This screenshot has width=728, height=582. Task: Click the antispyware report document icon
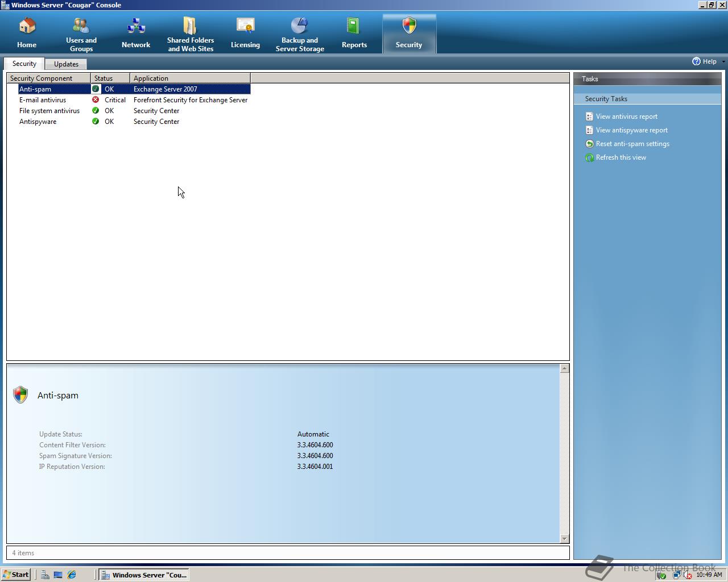click(589, 130)
